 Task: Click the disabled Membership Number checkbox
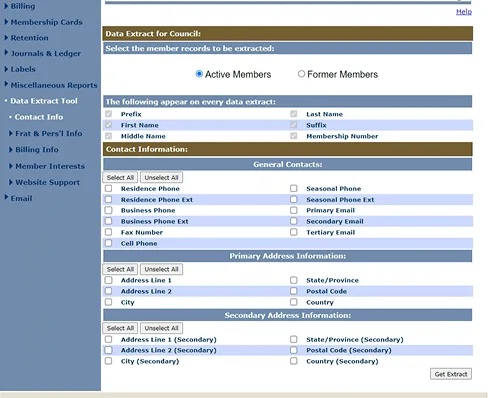click(293, 136)
